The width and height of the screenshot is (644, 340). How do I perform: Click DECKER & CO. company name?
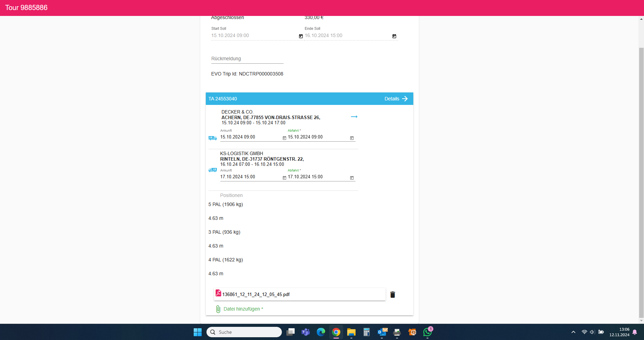[238, 112]
